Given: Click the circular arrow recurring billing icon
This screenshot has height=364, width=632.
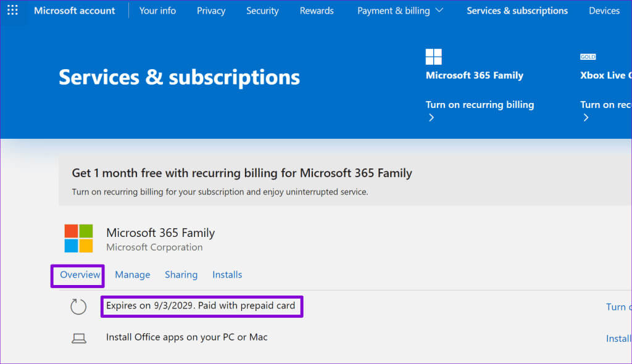Looking at the screenshot, I should click(78, 307).
